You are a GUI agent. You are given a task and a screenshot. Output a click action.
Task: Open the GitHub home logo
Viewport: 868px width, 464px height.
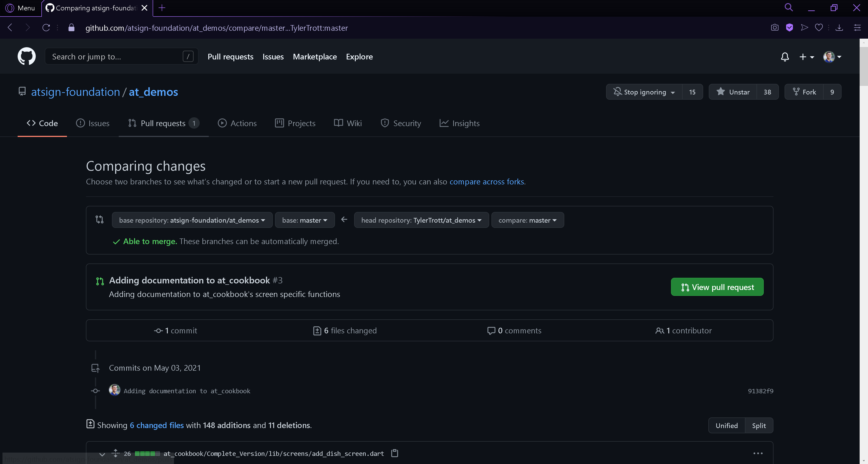(x=27, y=56)
